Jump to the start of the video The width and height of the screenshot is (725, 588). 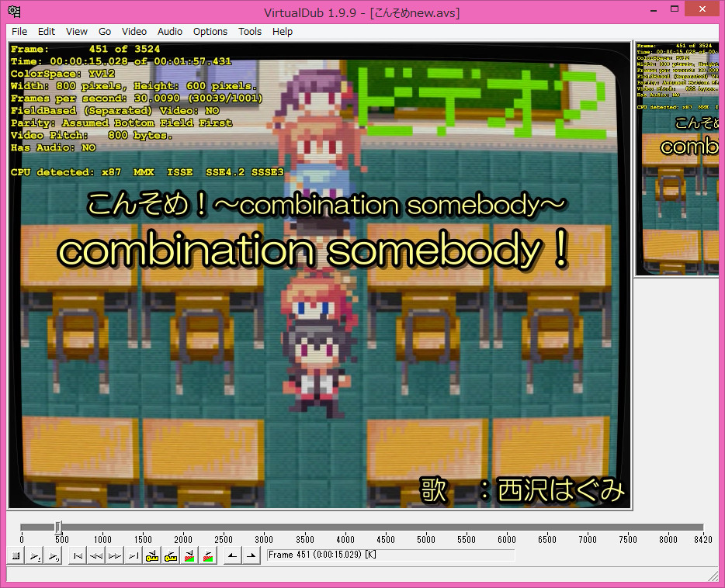(x=78, y=555)
